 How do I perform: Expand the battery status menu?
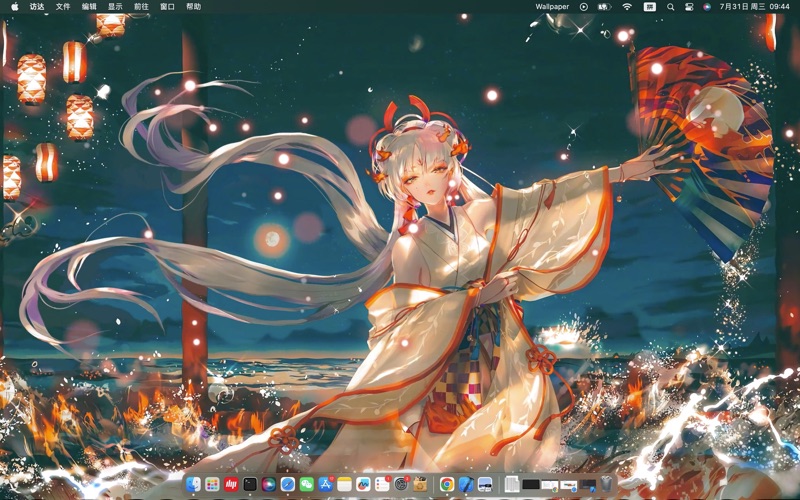point(604,7)
